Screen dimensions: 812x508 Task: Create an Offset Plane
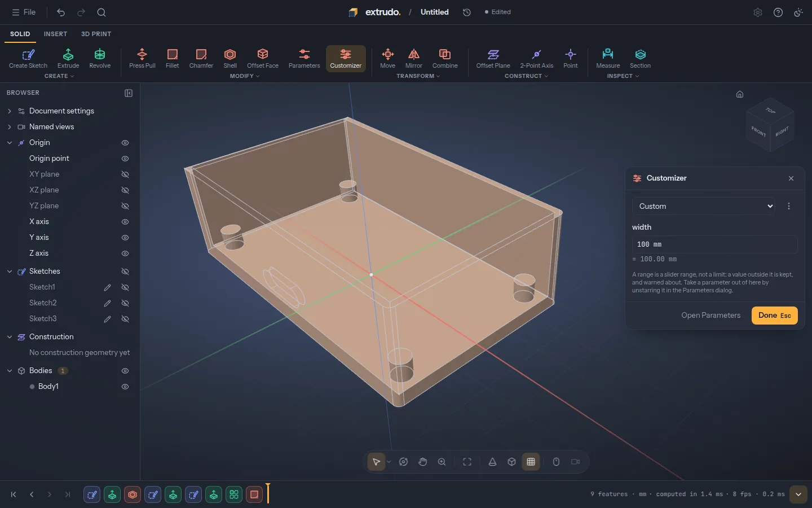tap(493, 59)
